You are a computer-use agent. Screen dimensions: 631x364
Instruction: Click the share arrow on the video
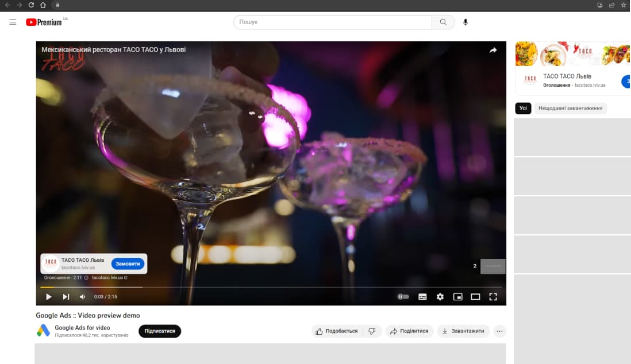[x=493, y=51]
